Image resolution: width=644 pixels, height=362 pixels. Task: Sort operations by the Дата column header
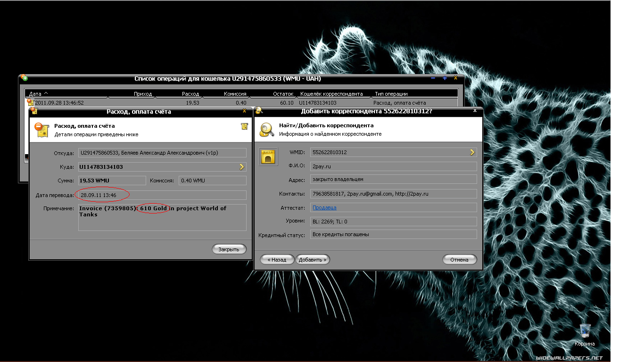tap(38, 94)
